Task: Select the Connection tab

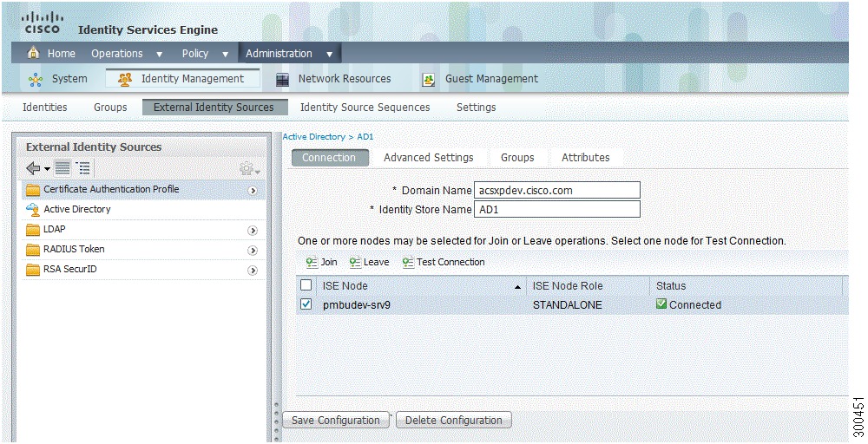Action: [329, 158]
